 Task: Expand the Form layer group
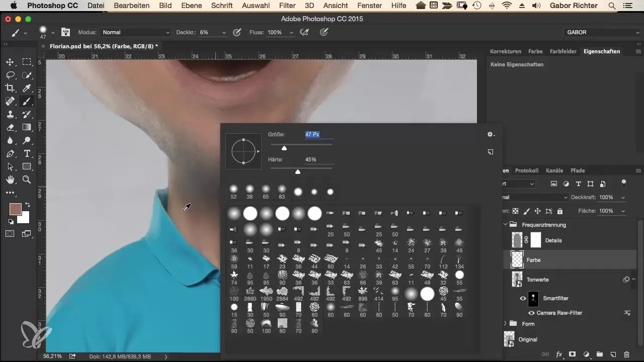click(506, 324)
